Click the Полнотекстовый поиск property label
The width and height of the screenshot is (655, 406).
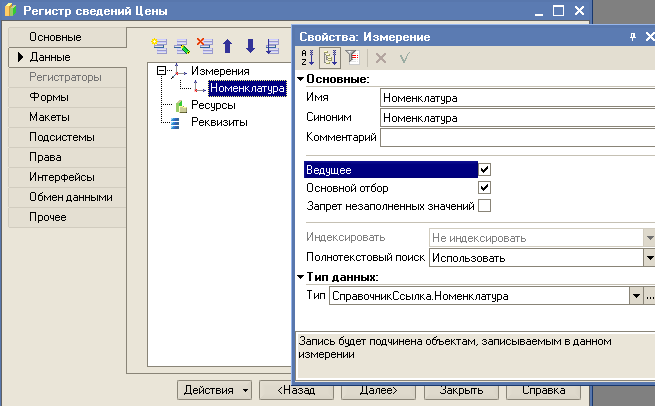[x=366, y=257]
